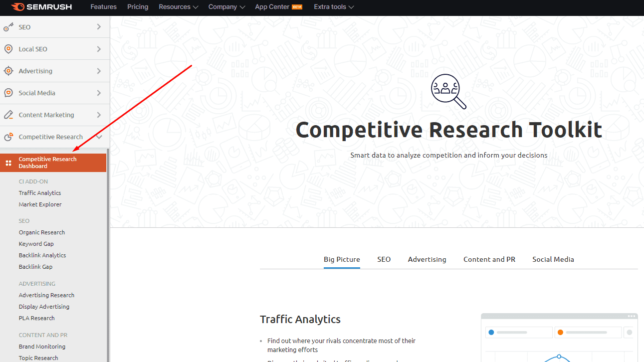Expand the Local SEO section chevron
Viewport: 644px width, 362px height.
coord(99,49)
